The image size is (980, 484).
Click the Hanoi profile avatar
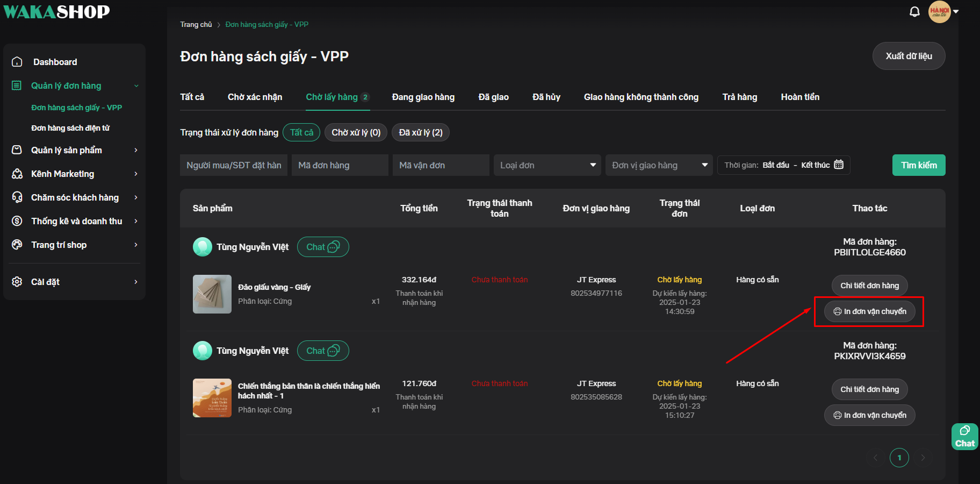point(939,11)
